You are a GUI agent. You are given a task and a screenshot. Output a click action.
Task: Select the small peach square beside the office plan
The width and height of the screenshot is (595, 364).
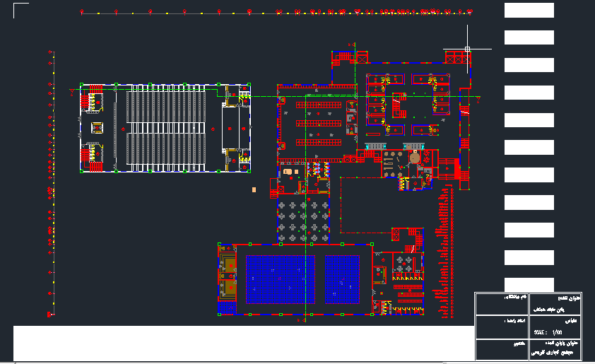click(254, 189)
